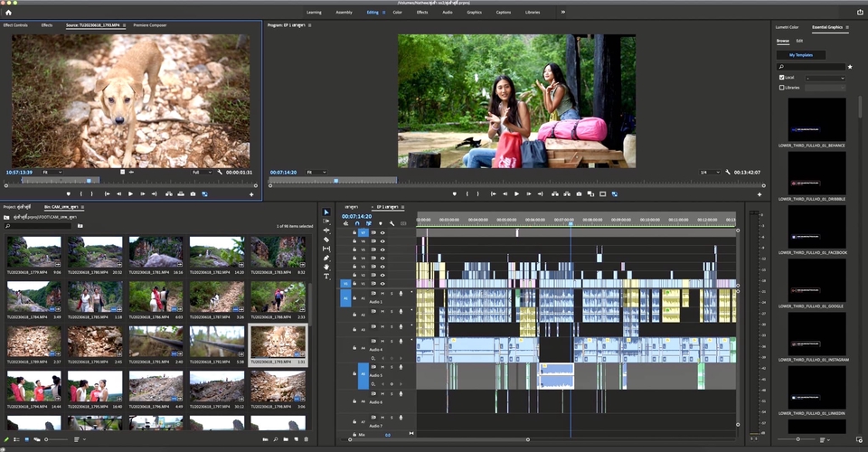Select the Pen tool in the tools panel

[326, 258]
